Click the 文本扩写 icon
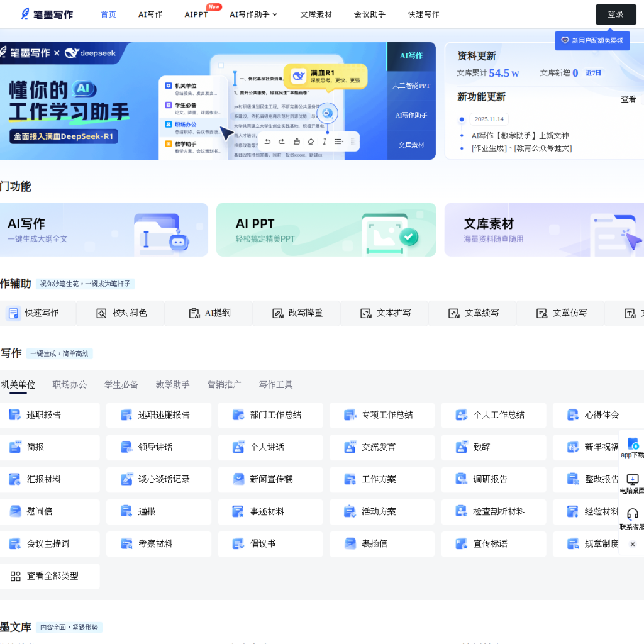 365,313
